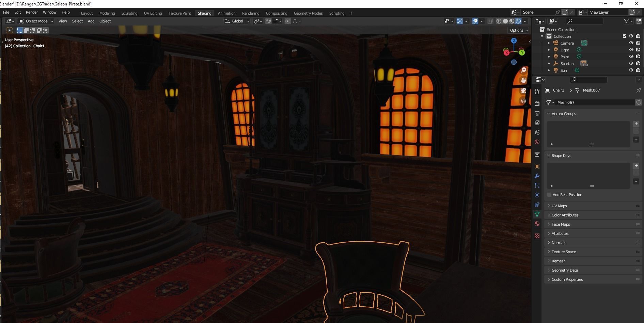Open the Render properties tab
Viewport: 644px width, 323px height.
tap(537, 103)
